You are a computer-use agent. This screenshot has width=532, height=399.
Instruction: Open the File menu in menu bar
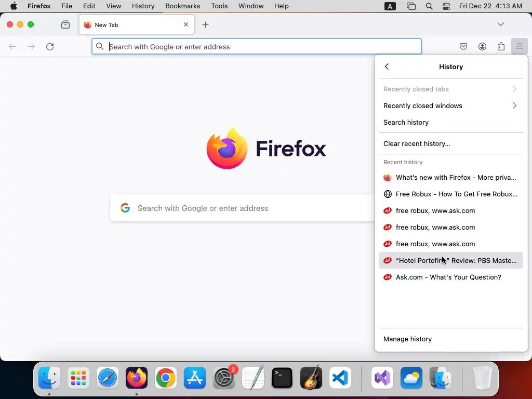tap(67, 6)
